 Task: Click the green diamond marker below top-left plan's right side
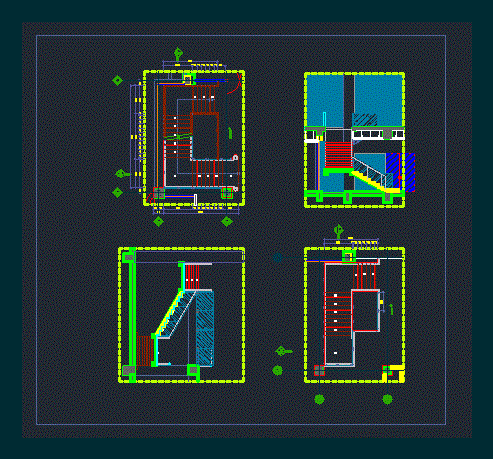(x=227, y=221)
